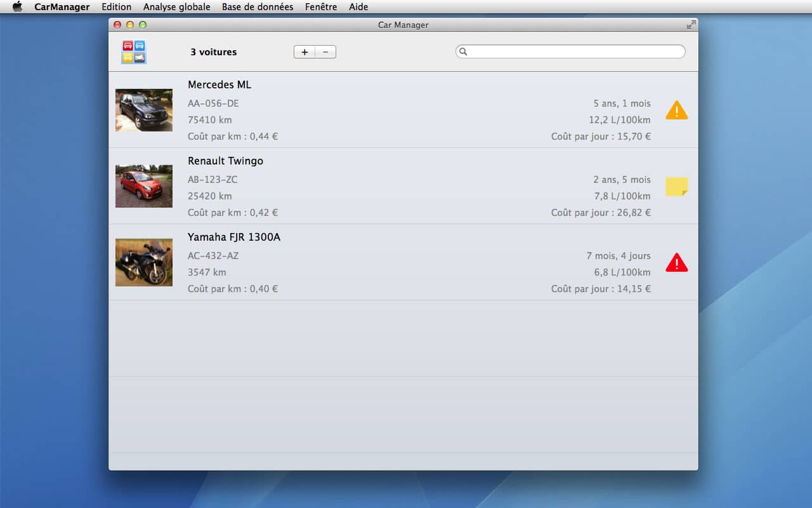Click 'Coût par km : 0,40 €'
The image size is (812, 508).
[233, 289]
